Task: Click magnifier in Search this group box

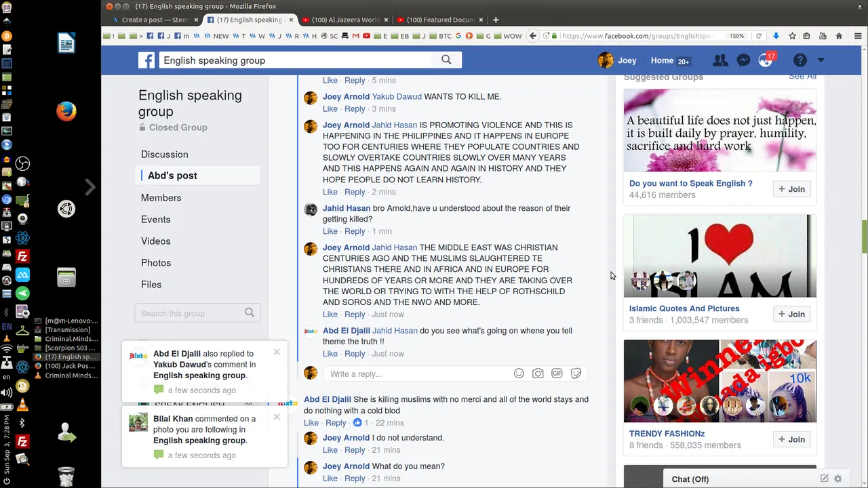Action: point(250,312)
